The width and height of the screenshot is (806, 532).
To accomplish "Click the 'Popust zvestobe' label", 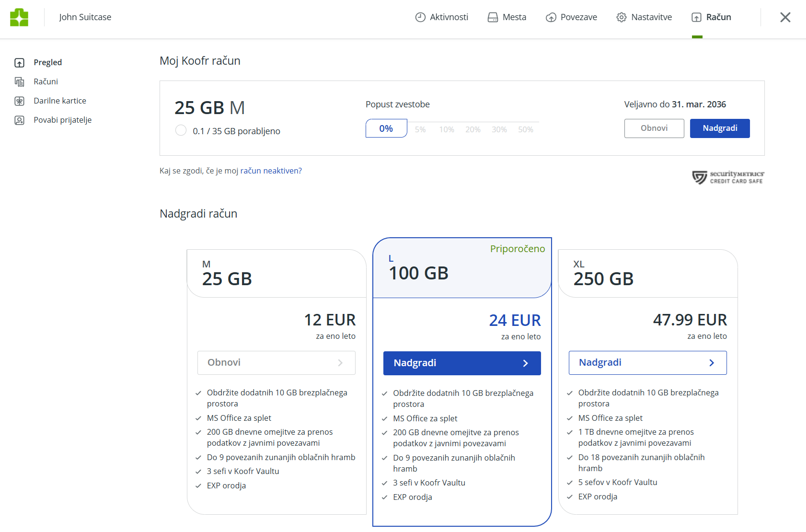I will tap(398, 104).
